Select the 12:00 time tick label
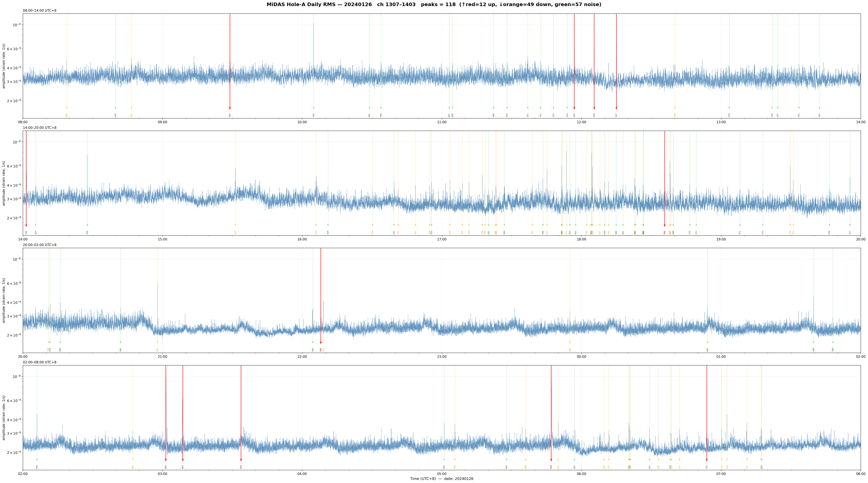The width and height of the screenshot is (868, 483). coord(582,122)
